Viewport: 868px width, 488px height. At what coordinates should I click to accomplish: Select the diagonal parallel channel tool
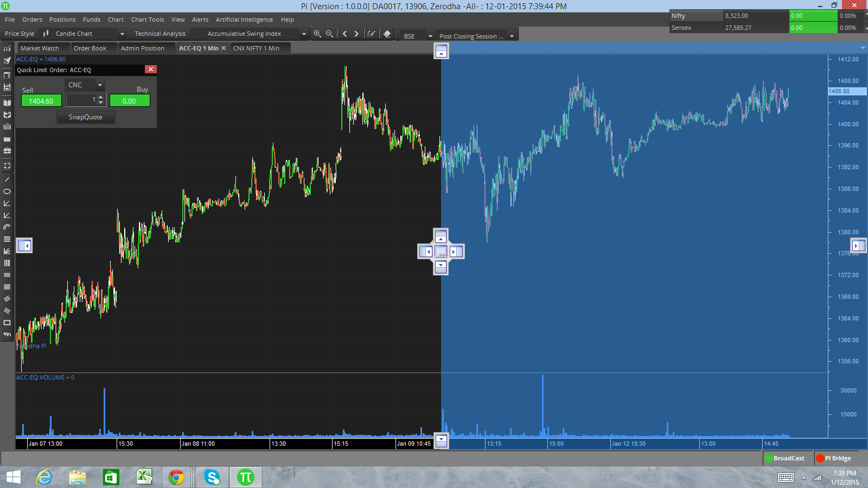(7, 299)
